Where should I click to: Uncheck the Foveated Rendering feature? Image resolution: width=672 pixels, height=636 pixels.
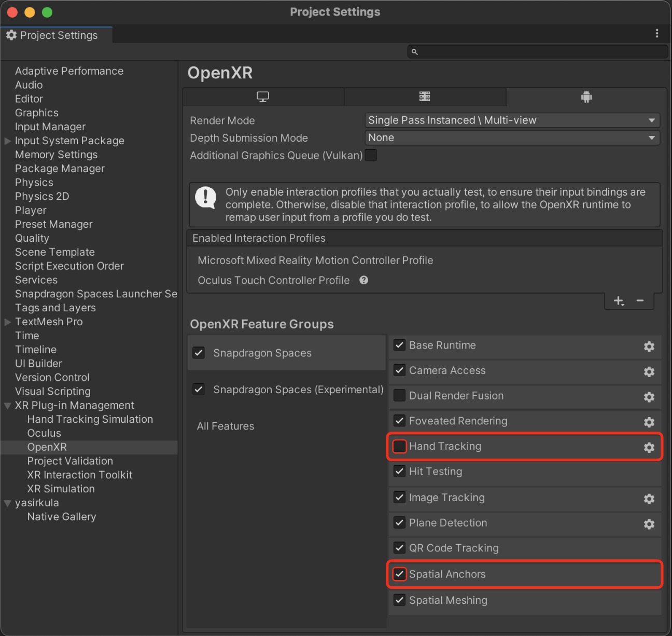[399, 421]
